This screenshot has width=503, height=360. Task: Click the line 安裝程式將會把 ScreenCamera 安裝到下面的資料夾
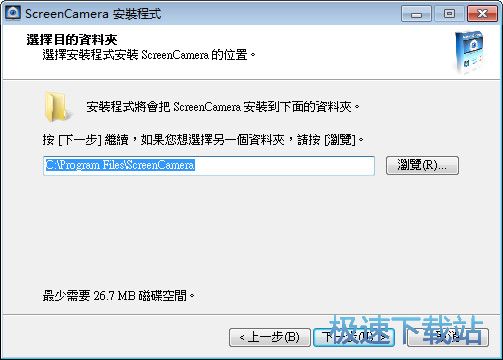pos(223,107)
